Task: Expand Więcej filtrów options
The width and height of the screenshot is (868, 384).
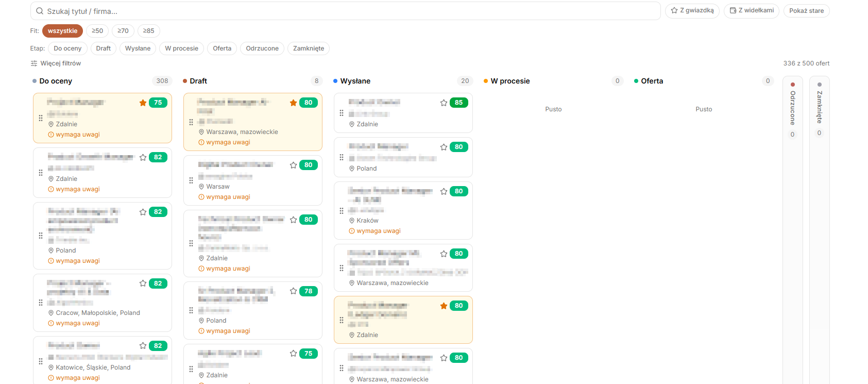Action: 56,63
